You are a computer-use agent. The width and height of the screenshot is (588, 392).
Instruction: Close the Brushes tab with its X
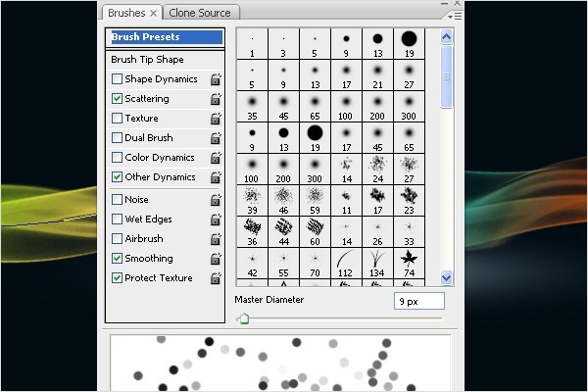tap(154, 13)
